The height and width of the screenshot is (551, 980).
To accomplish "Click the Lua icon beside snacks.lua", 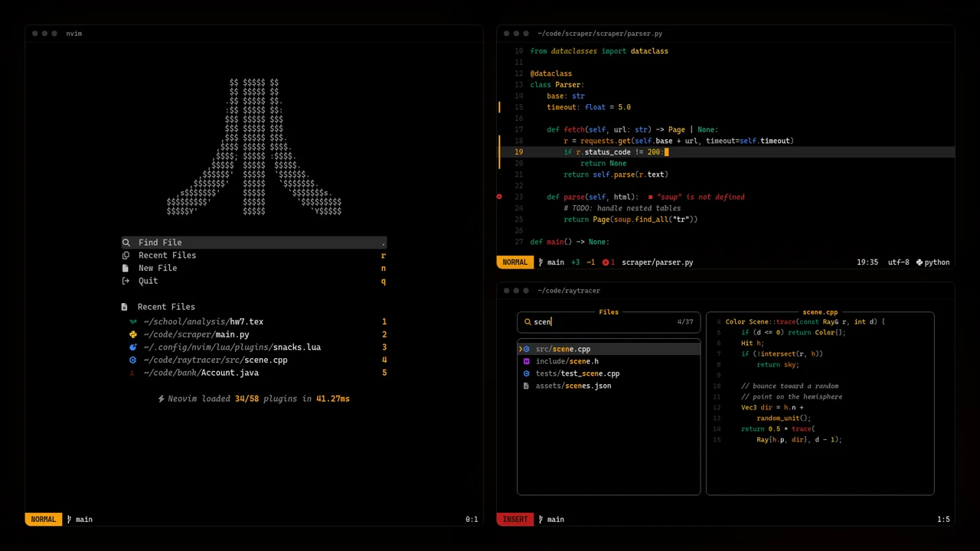I will coord(133,347).
